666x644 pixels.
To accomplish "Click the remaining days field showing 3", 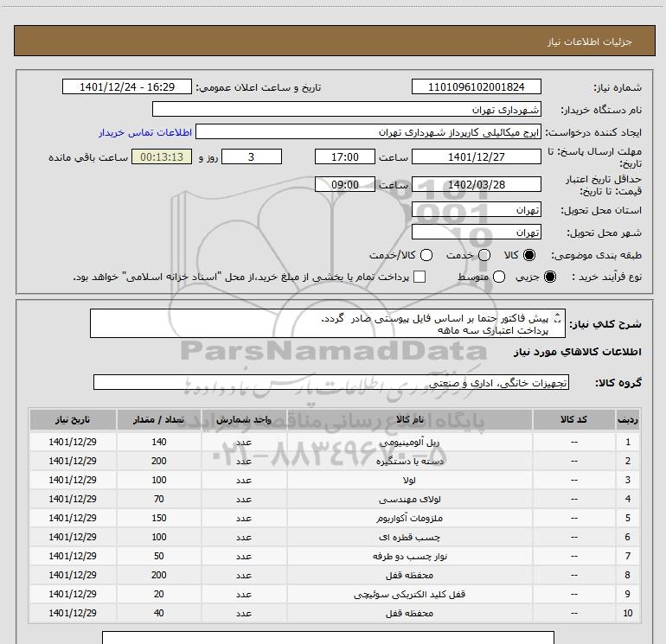I will [x=252, y=157].
